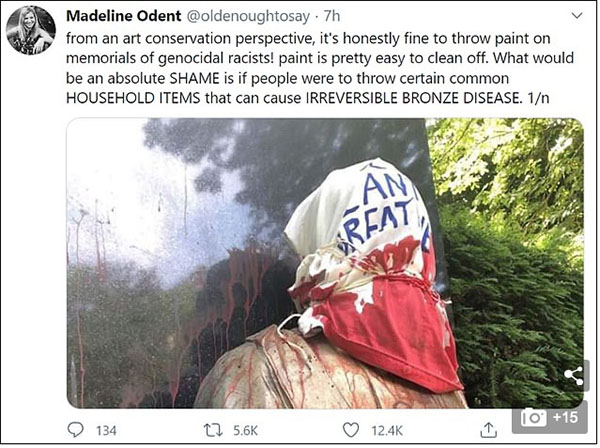This screenshot has height=448, width=600.
Task: Click the 12.4K likes count
Action: tap(384, 431)
